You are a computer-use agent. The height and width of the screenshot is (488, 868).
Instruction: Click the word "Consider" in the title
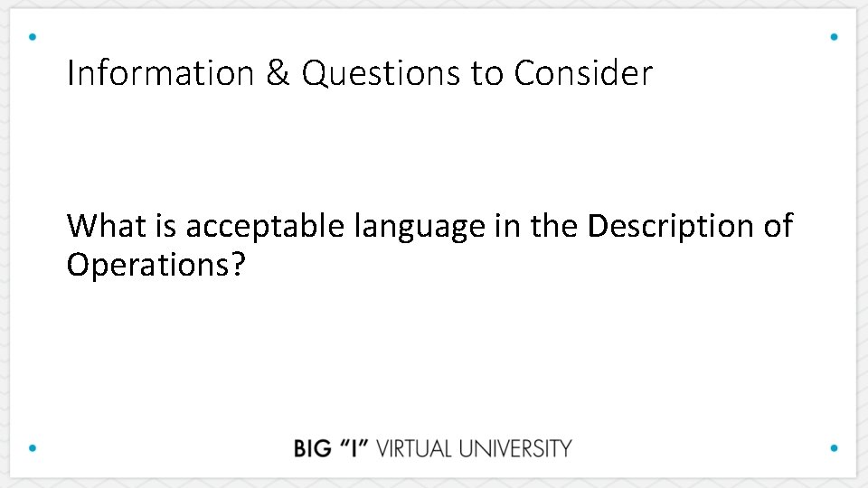(582, 73)
